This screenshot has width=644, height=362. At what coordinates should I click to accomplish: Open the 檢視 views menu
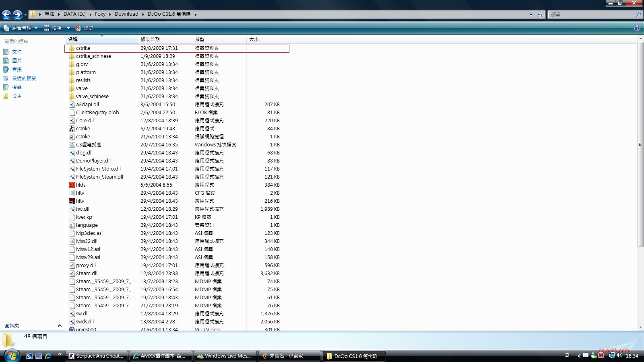click(53, 28)
